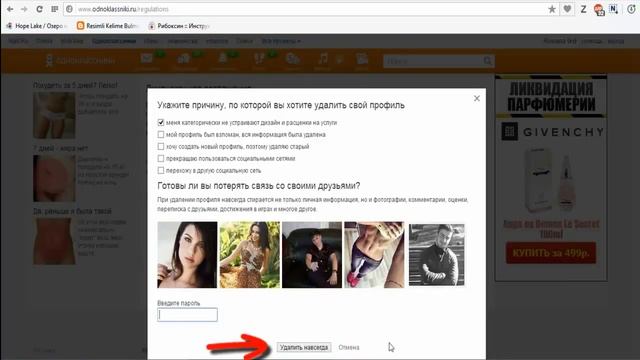Click the address bar URL odnoklassniki.ru

(122, 9)
